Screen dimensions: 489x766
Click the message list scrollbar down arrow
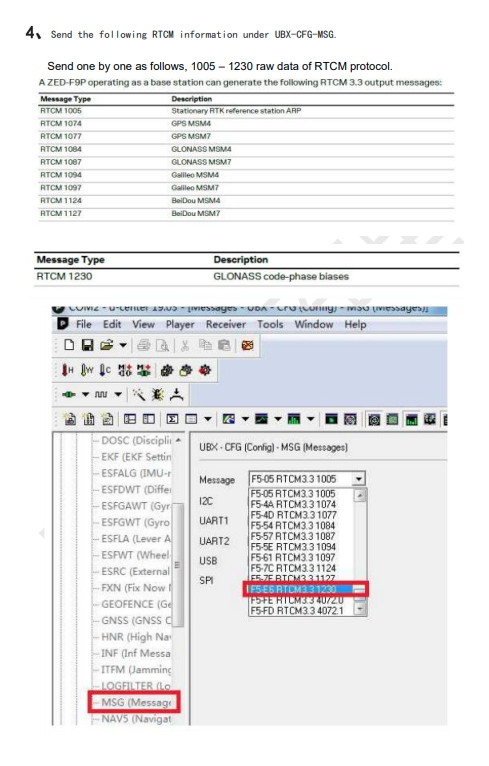tap(360, 609)
